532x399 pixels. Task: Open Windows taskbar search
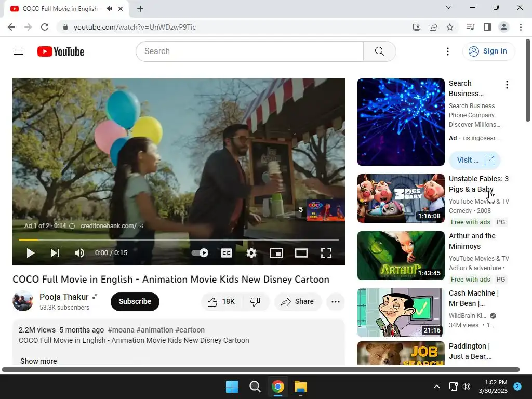(x=255, y=387)
